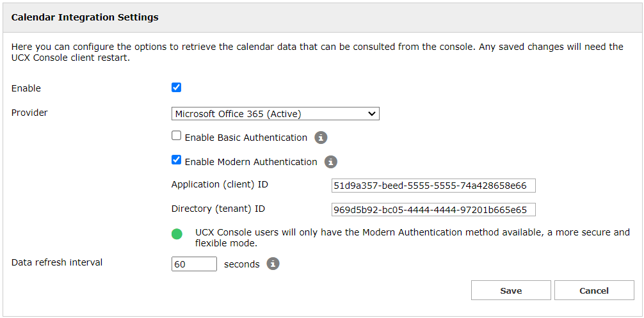Screen dimensions: 644x318
Task: Click info icon beside Modern Authentication
Action: point(330,162)
